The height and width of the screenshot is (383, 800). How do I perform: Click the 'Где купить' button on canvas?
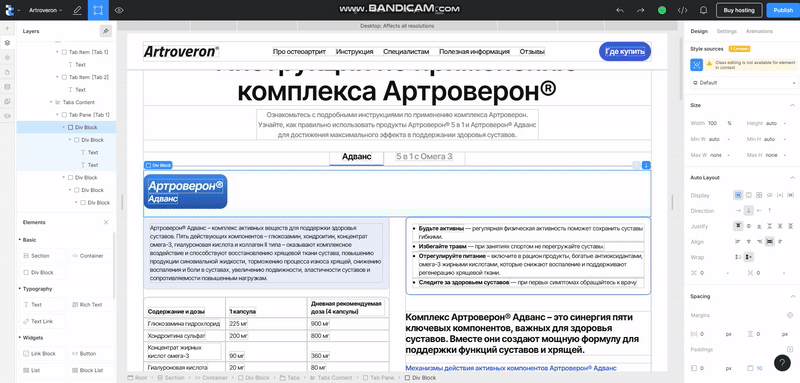click(x=625, y=52)
